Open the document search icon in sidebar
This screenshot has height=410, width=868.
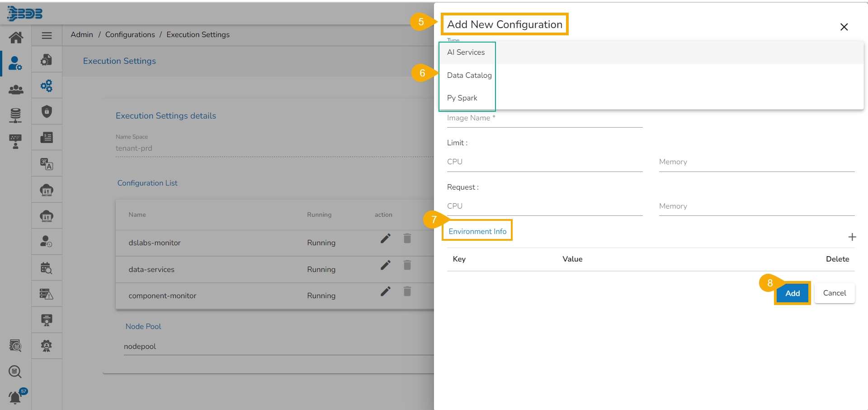[15, 346]
